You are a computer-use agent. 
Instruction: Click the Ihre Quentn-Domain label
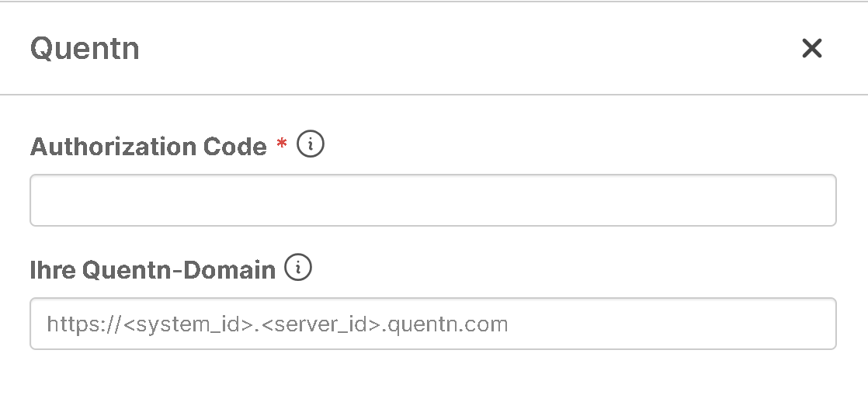[x=153, y=269]
